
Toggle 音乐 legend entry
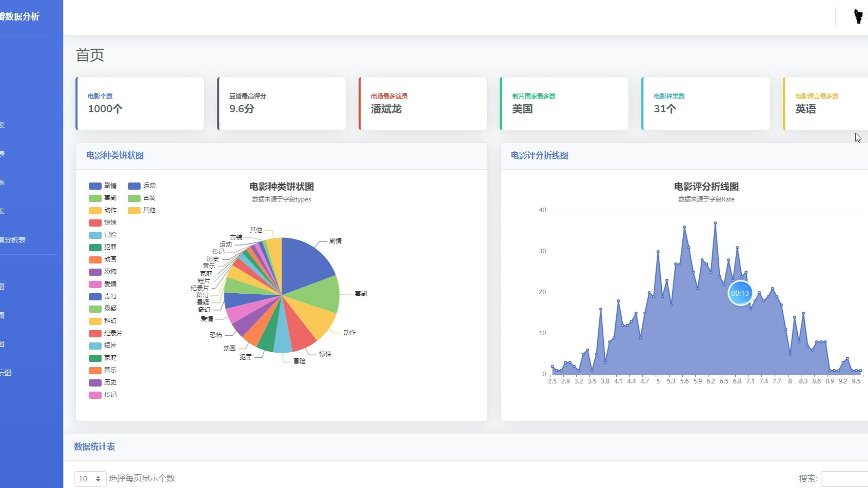[x=103, y=370]
